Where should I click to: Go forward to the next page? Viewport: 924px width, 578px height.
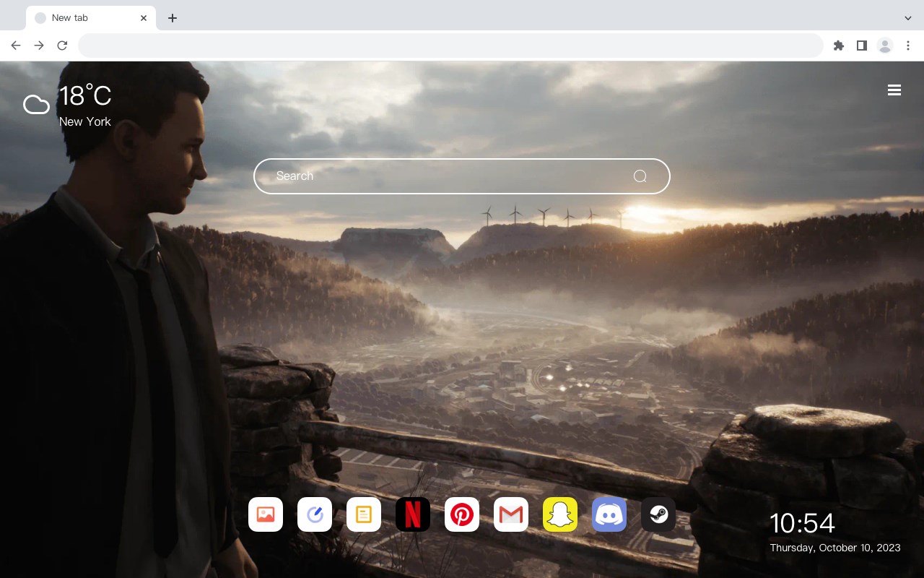[39, 46]
